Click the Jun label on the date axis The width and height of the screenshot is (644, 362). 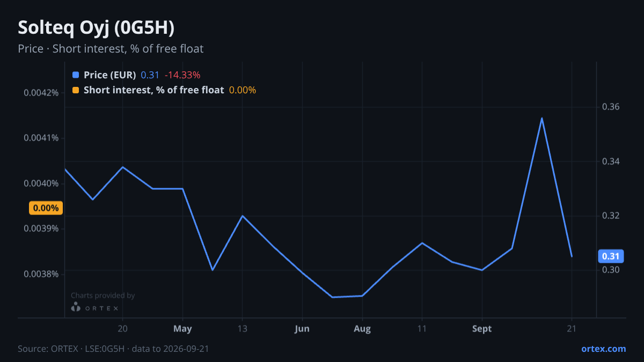click(x=302, y=329)
